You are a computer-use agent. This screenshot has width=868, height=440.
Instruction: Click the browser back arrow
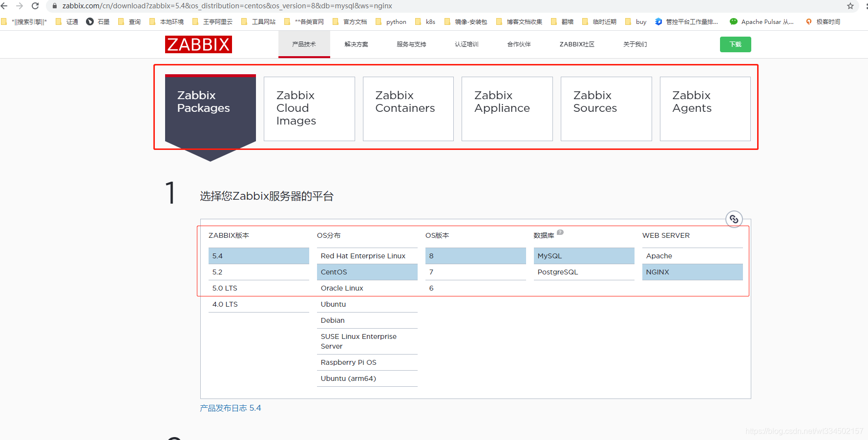[4, 6]
